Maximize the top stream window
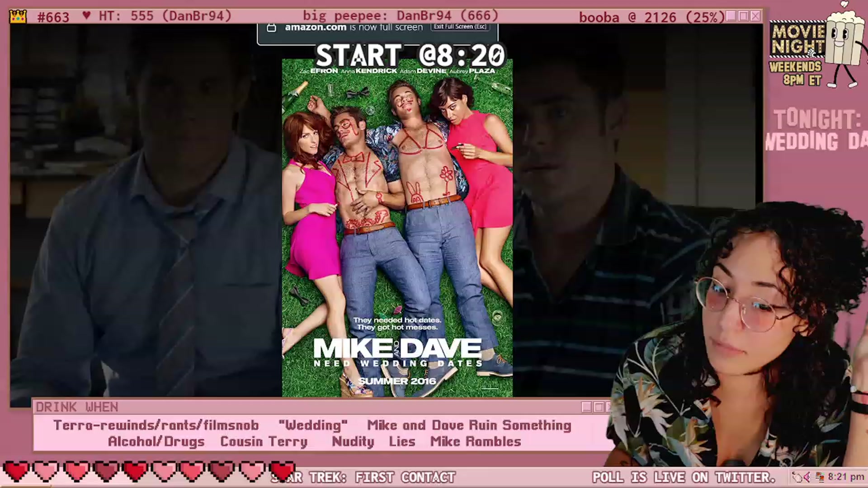Screen dimensions: 868x488 743,16
